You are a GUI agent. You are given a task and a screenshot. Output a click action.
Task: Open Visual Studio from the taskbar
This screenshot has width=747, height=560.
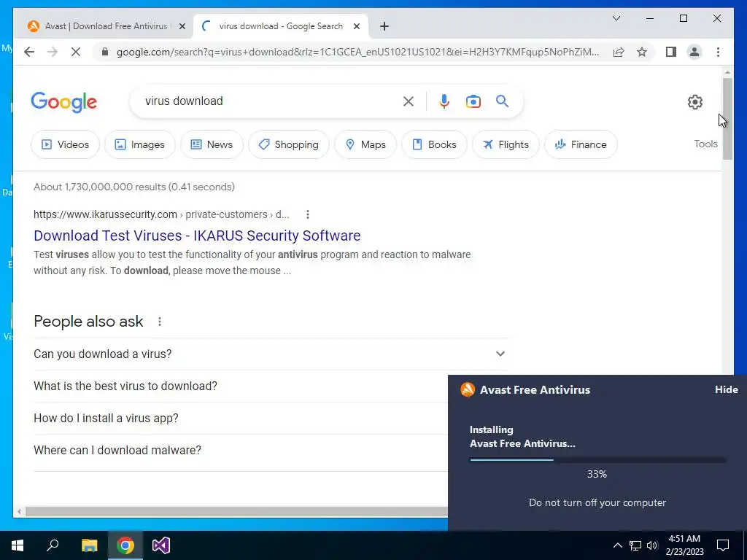[x=161, y=545]
